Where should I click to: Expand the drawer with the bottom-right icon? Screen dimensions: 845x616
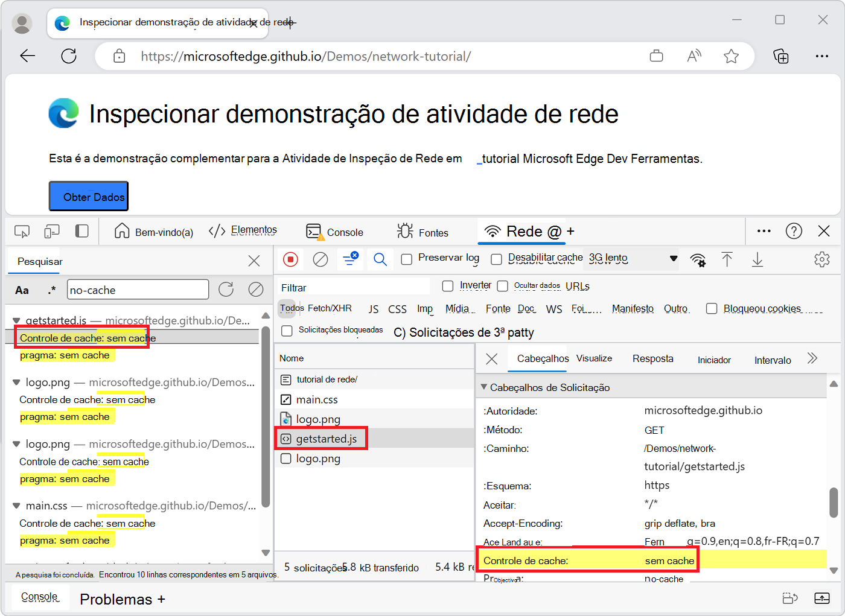tap(822, 598)
